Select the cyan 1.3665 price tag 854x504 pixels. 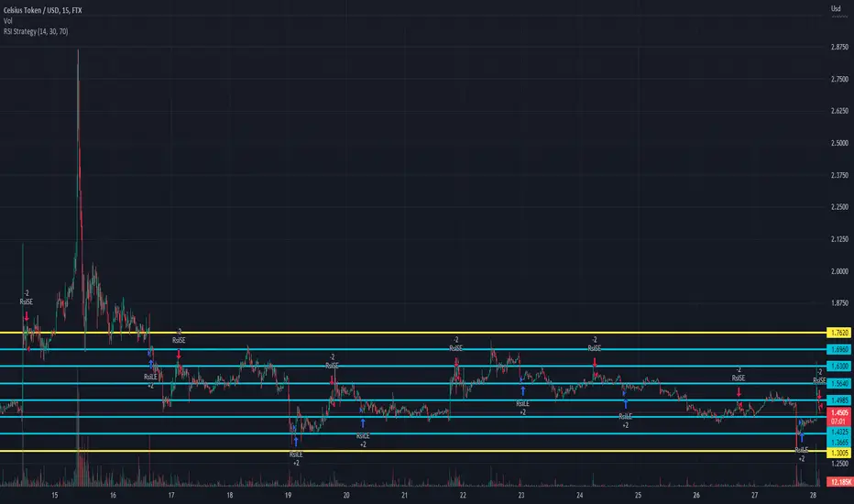[x=838, y=443]
